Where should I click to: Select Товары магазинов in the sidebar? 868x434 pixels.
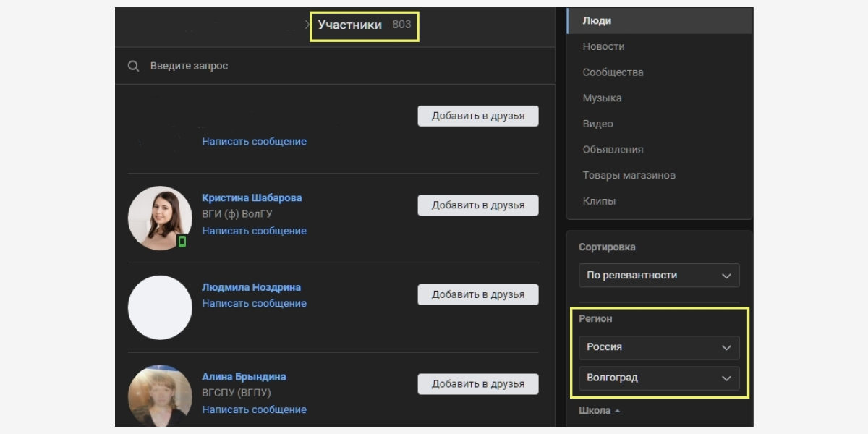pos(629,175)
